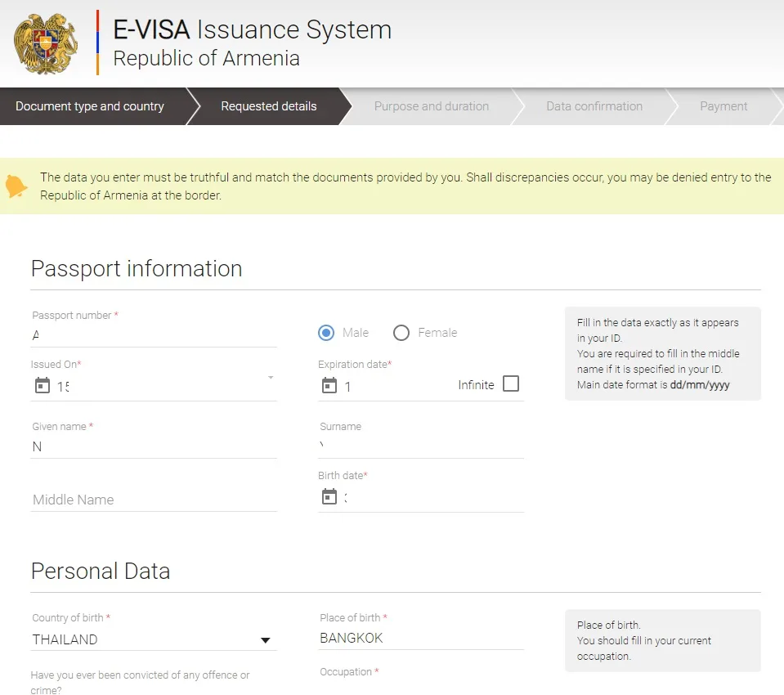Image resolution: width=784 pixels, height=695 pixels.
Task: Open the Expiration date calendar icon
Action: [329, 385]
